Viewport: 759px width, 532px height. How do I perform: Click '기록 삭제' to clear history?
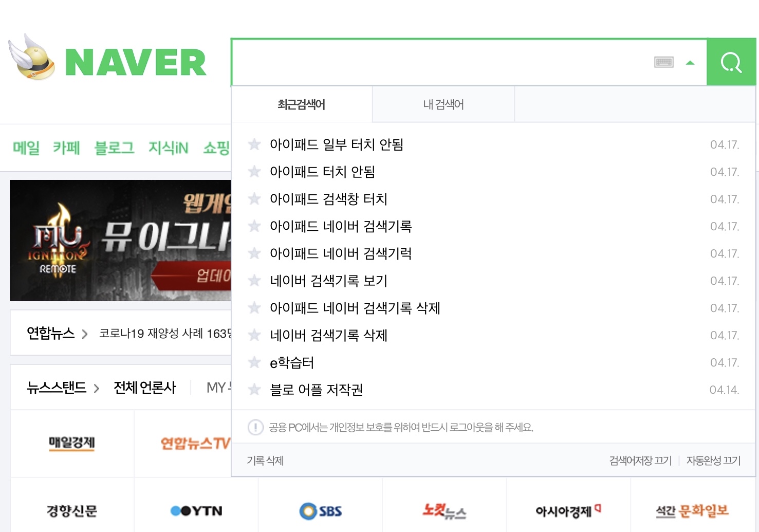click(265, 461)
